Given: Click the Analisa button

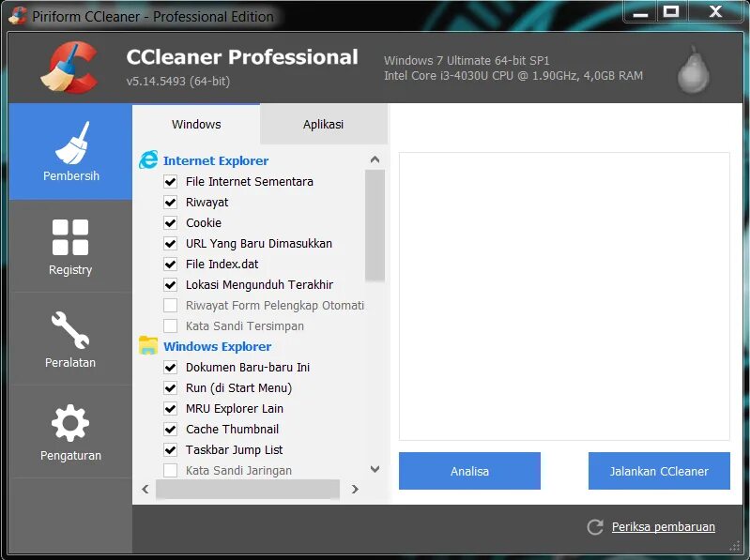Looking at the screenshot, I should [x=469, y=471].
